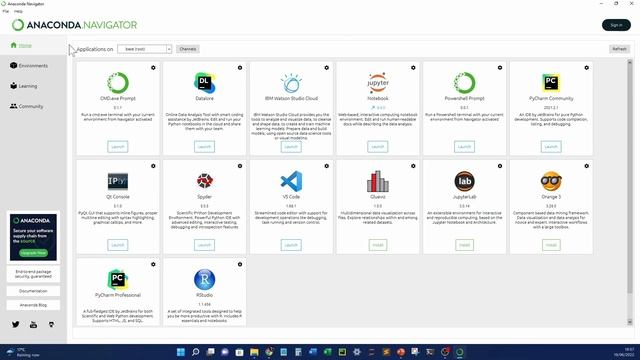Click the Datalore DL logo
The image size is (640, 360).
[x=204, y=83]
